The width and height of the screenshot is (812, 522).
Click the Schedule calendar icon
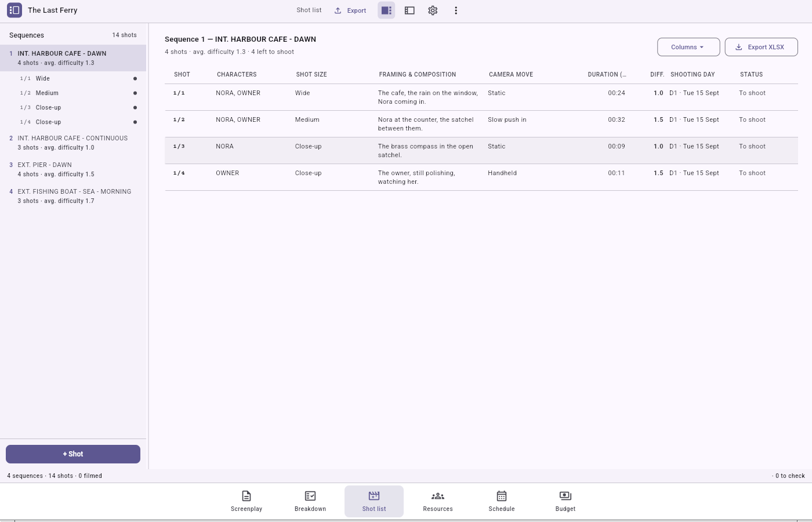(502, 496)
